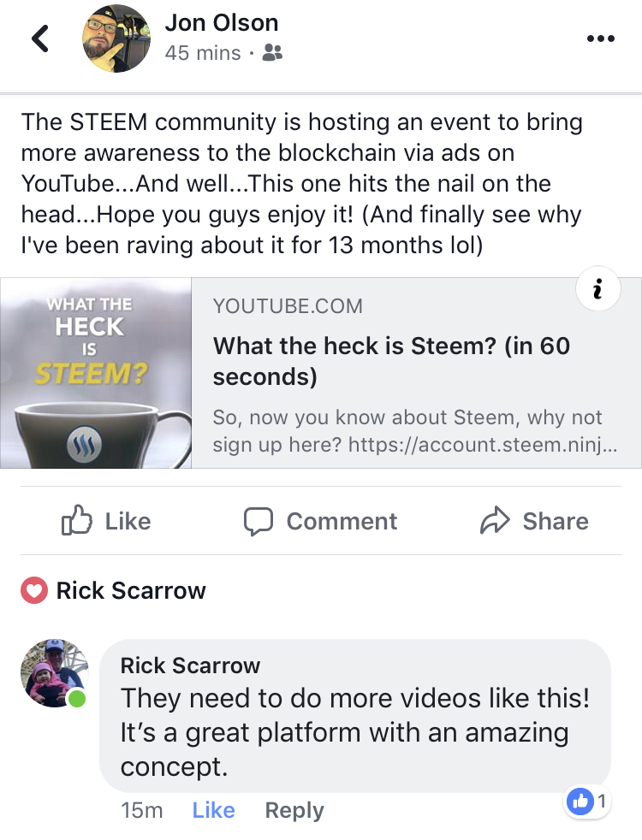Tap the speech bubble Comment icon
The height and width of the screenshot is (840, 642).
(x=259, y=521)
